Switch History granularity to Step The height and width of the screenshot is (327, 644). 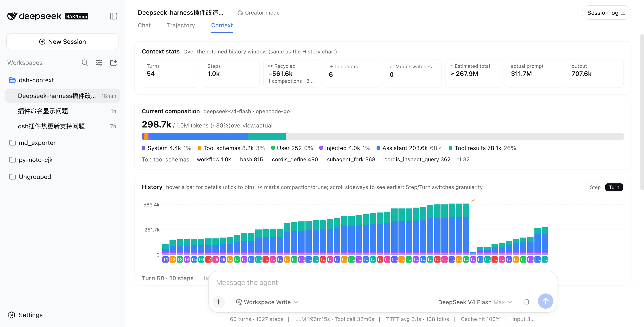point(595,187)
